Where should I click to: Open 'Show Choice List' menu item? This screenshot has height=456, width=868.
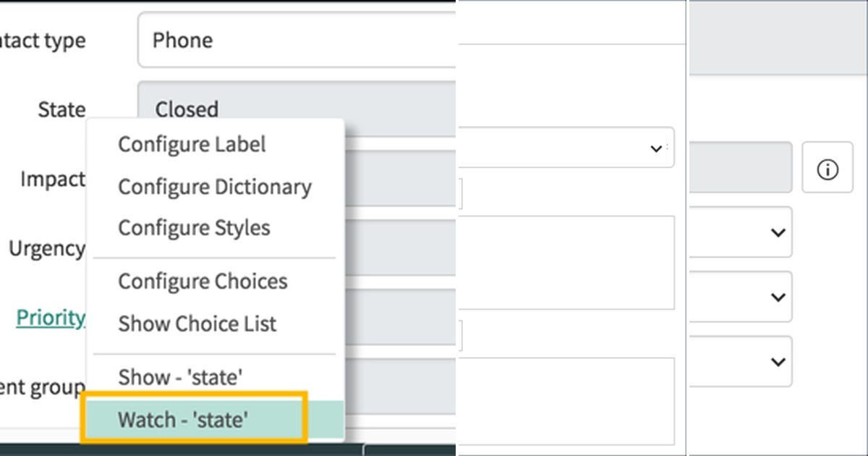[197, 324]
